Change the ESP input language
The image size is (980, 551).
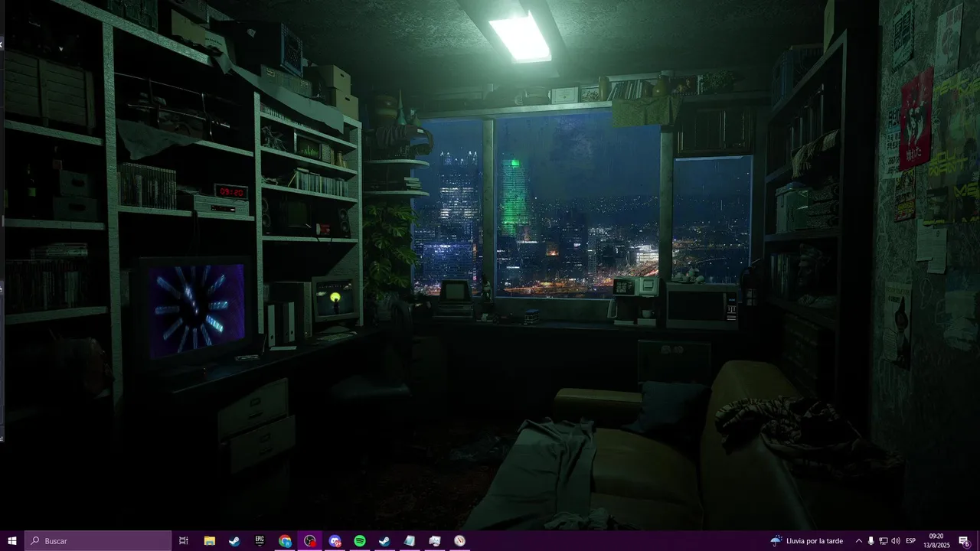coord(910,540)
